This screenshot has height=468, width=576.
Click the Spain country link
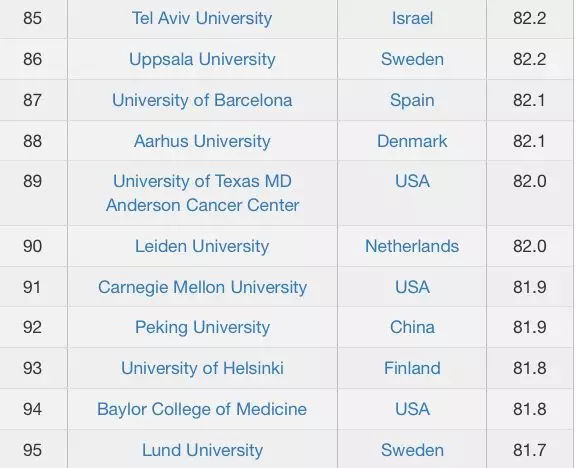412,100
